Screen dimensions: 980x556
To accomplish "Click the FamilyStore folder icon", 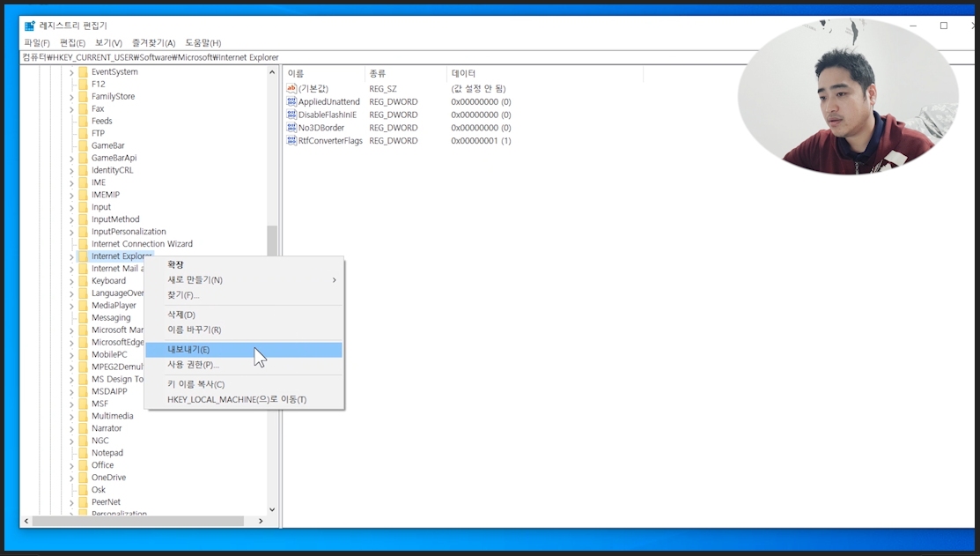I will coord(83,96).
